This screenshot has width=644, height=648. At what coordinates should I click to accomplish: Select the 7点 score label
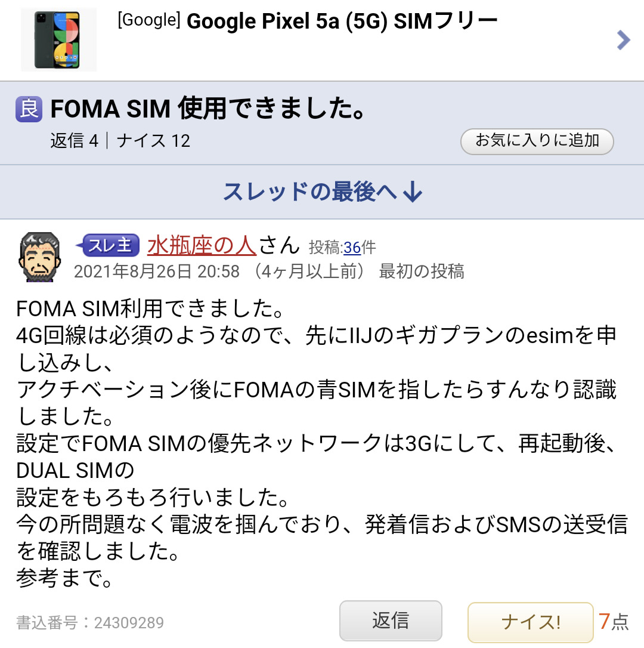(614, 621)
